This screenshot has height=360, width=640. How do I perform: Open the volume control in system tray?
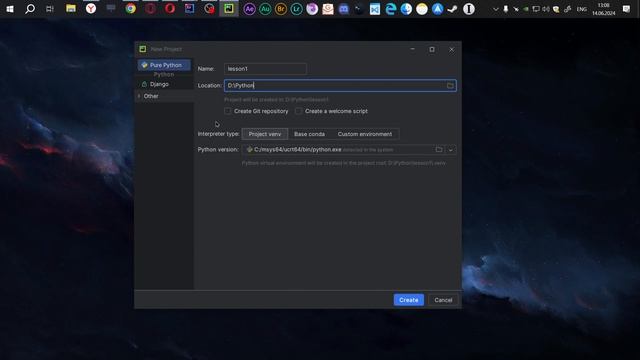546,9
